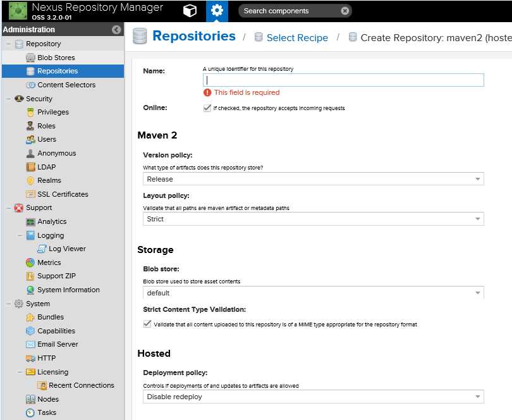Viewport: 512px width, 420px height.
Task: Toggle Strict Content Type Validation checkbox
Action: 147,324
